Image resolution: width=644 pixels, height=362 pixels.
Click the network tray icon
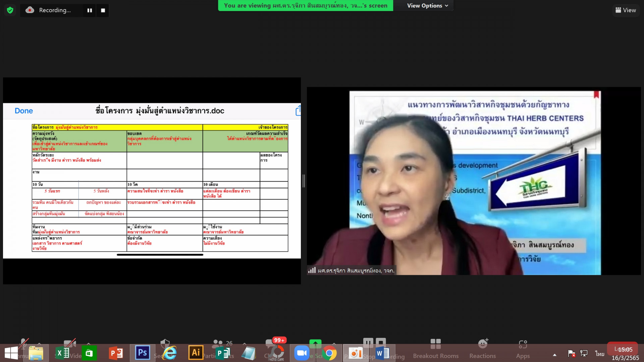coord(584,353)
